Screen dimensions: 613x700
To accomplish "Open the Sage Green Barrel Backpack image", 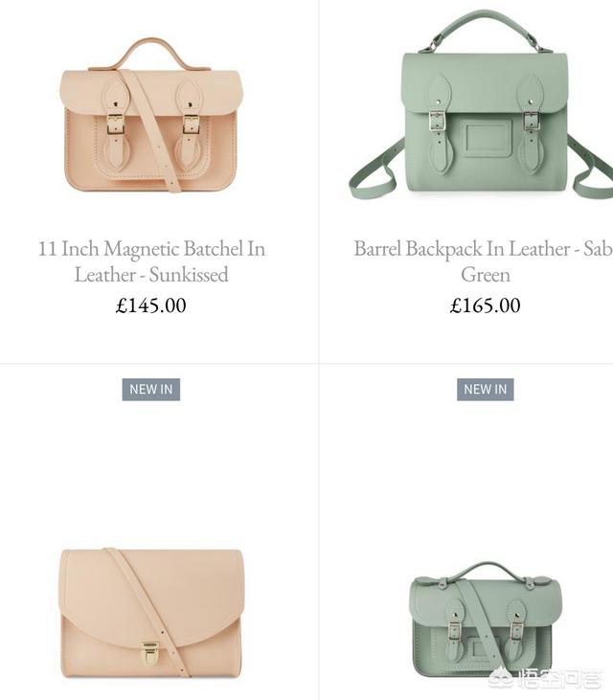I will (481, 104).
